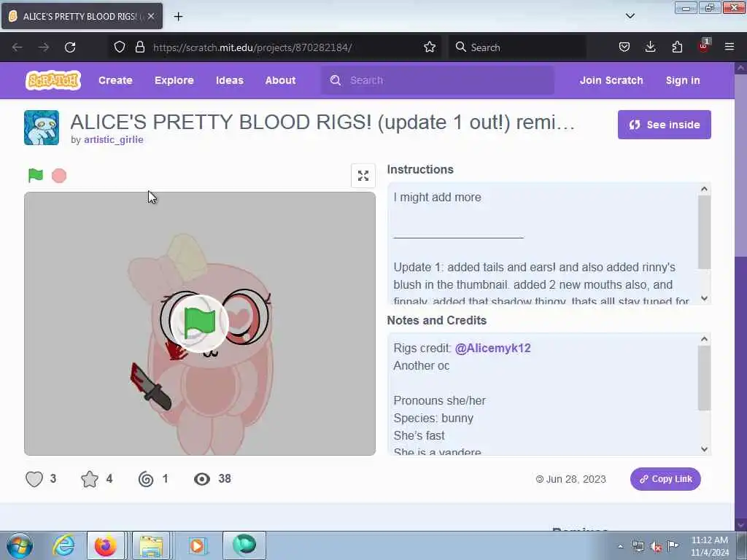This screenshot has width=747, height=560.
Task: Start the project with big green flag
Action: [x=200, y=323]
